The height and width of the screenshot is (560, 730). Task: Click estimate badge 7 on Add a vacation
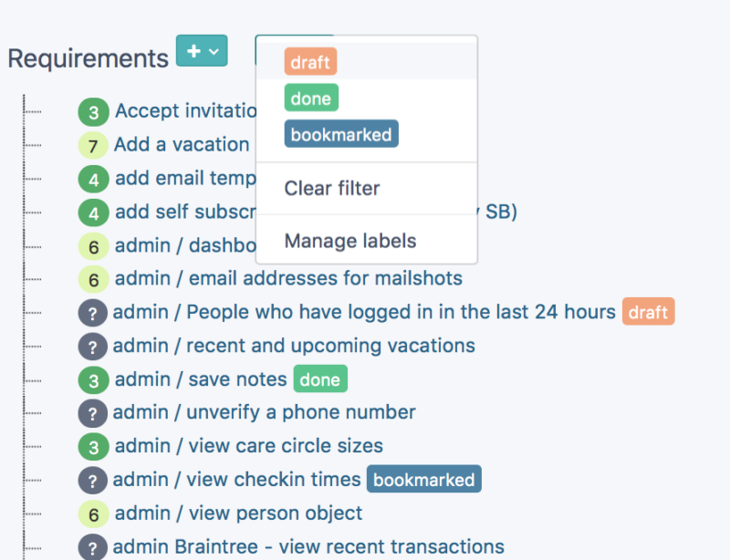(x=93, y=146)
